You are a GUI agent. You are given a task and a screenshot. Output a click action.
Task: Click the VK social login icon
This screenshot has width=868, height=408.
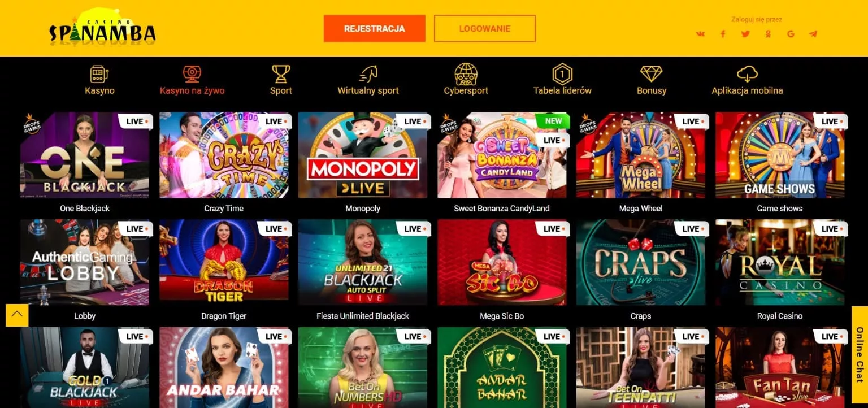click(701, 34)
